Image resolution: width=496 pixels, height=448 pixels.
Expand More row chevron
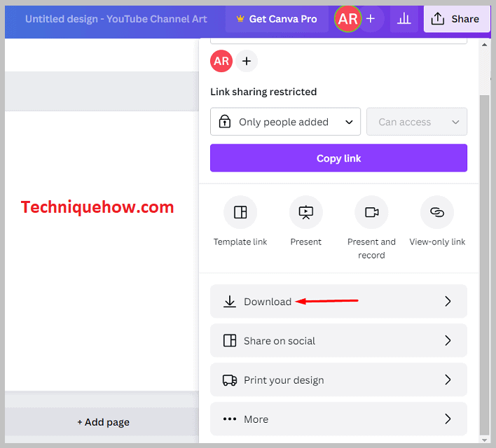click(x=448, y=419)
